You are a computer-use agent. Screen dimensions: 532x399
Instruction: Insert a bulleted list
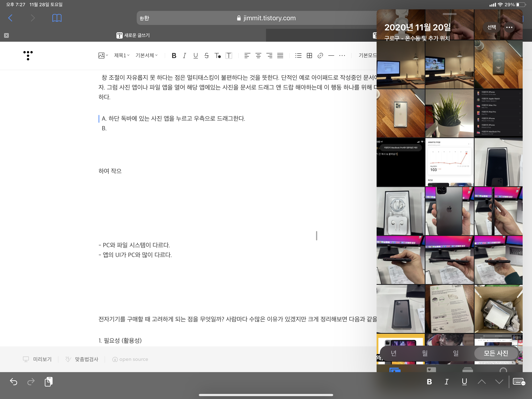click(298, 56)
